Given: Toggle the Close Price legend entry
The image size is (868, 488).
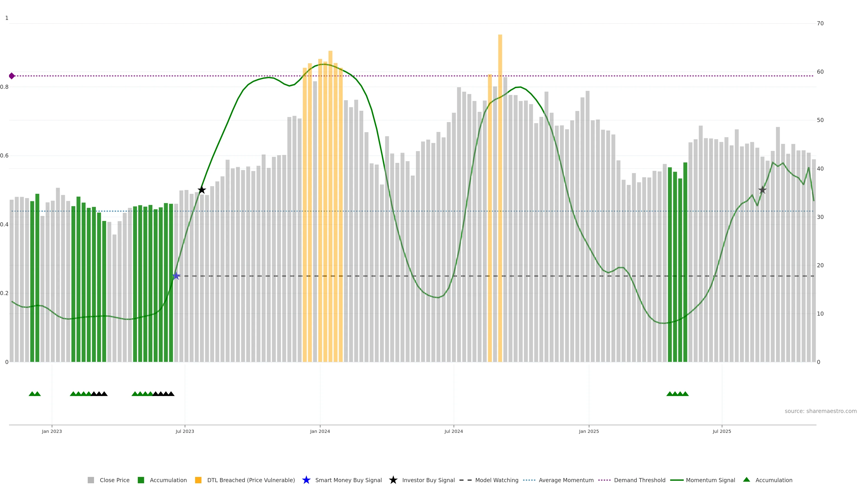Looking at the screenshot, I should pos(114,480).
